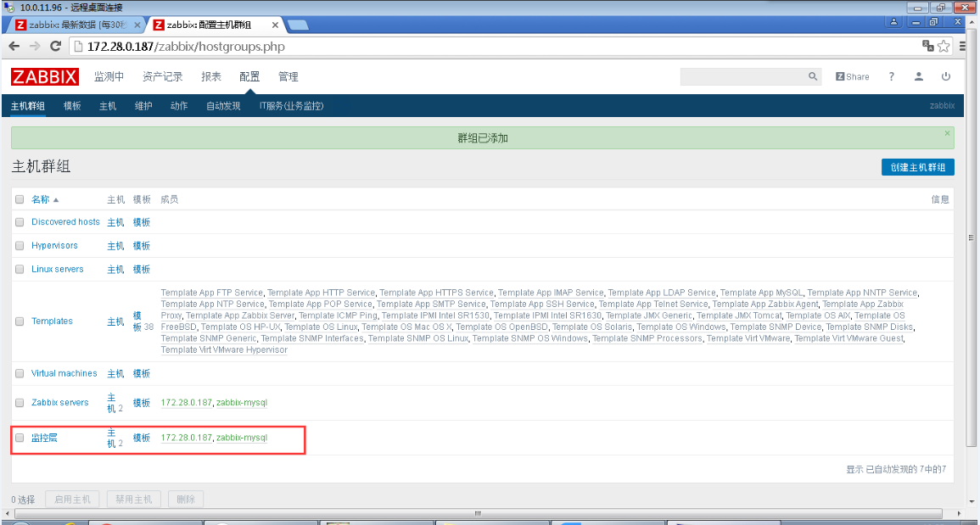Check the 监控层 row checkbox
The height and width of the screenshot is (525, 980).
coord(20,438)
